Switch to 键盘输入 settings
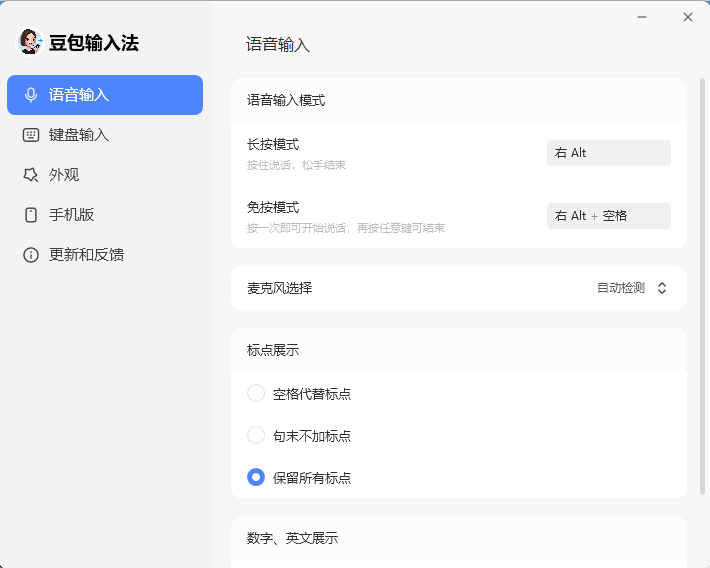 pos(105,135)
